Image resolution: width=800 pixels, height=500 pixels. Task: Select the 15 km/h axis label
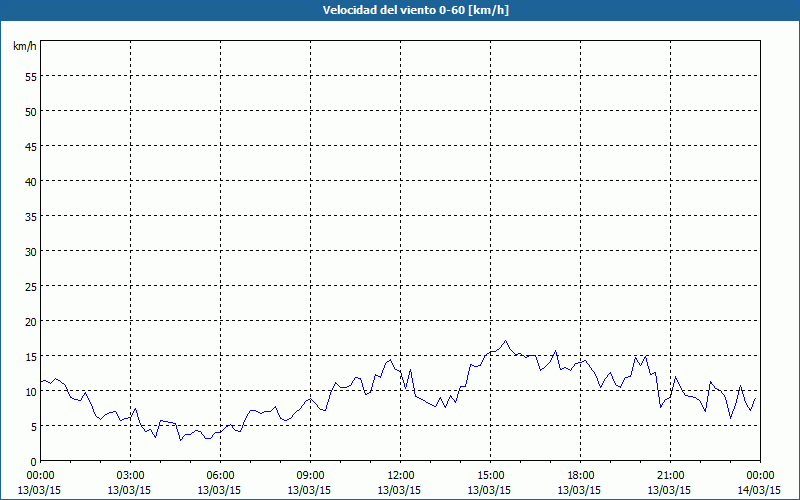(x=31, y=357)
